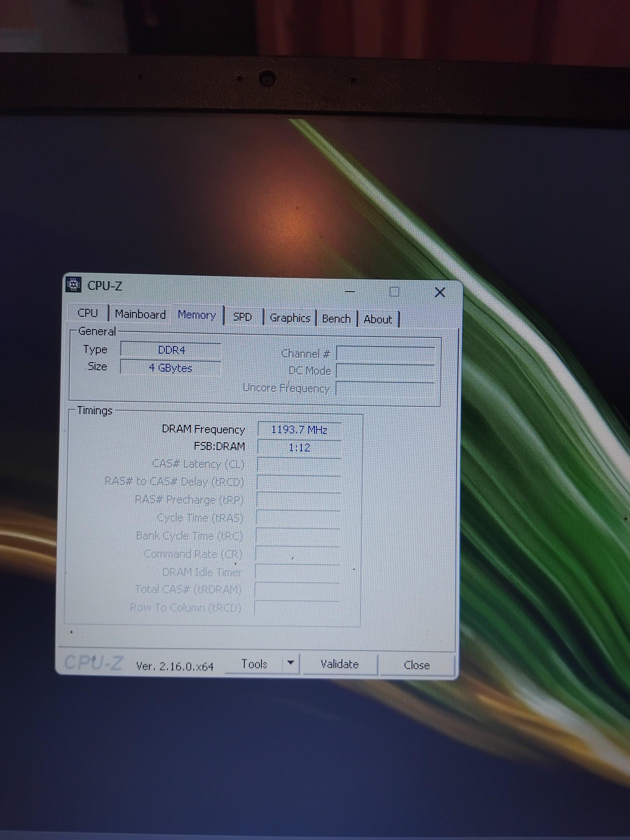Viewport: 630px width, 840px height.
Task: Click the empty Cycle Time (tRAS) field
Action: pyautogui.click(x=298, y=518)
